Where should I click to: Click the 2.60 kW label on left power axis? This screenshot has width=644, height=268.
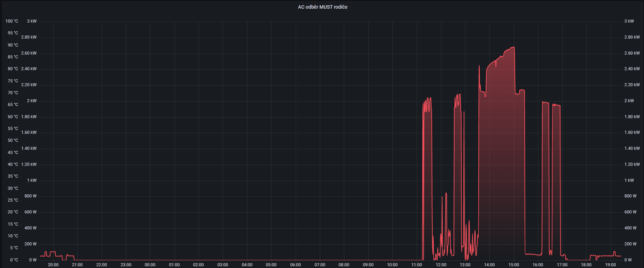(29, 53)
